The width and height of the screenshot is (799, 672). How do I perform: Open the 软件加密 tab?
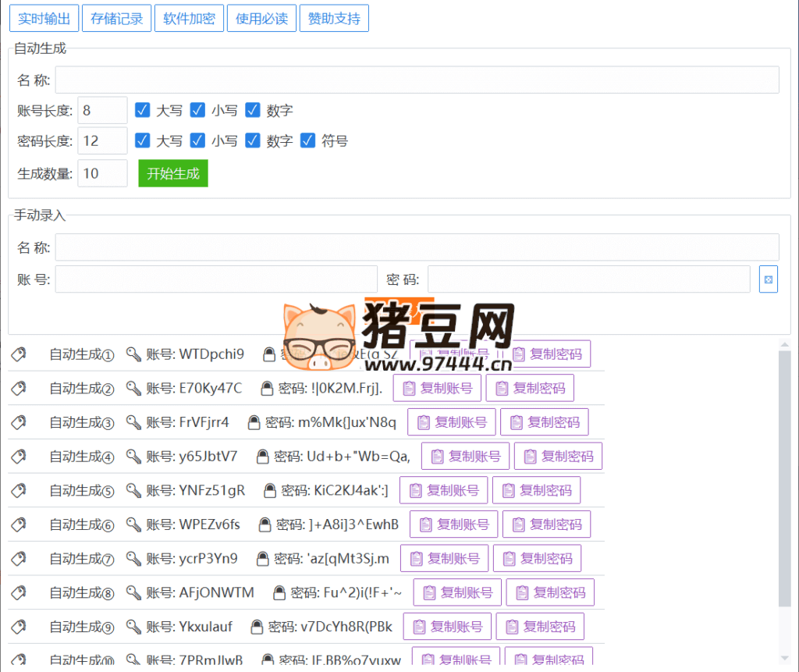tap(189, 18)
